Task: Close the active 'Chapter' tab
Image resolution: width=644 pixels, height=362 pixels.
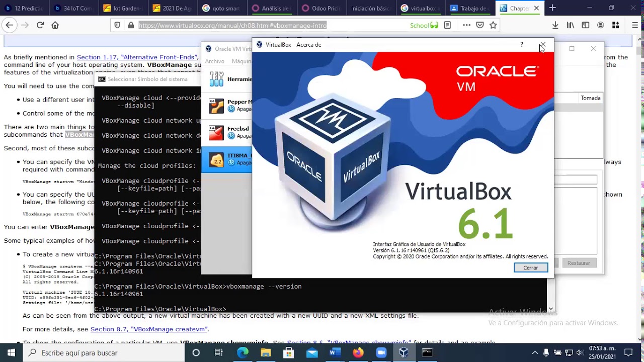Action: pyautogui.click(x=536, y=8)
